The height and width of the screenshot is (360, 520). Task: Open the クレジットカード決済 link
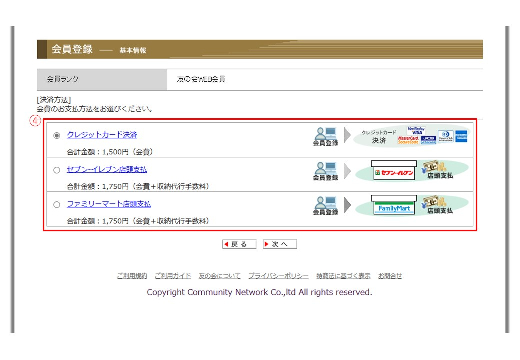[102, 135]
